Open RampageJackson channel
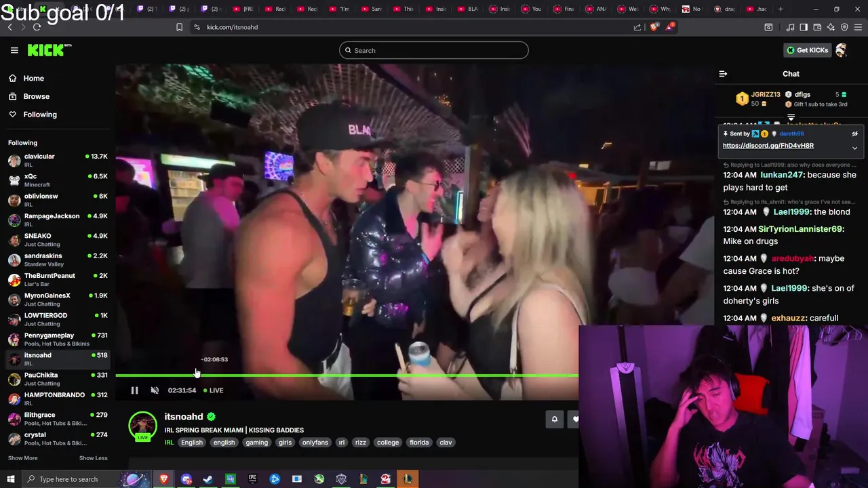This screenshot has width=868, height=488. [58, 220]
